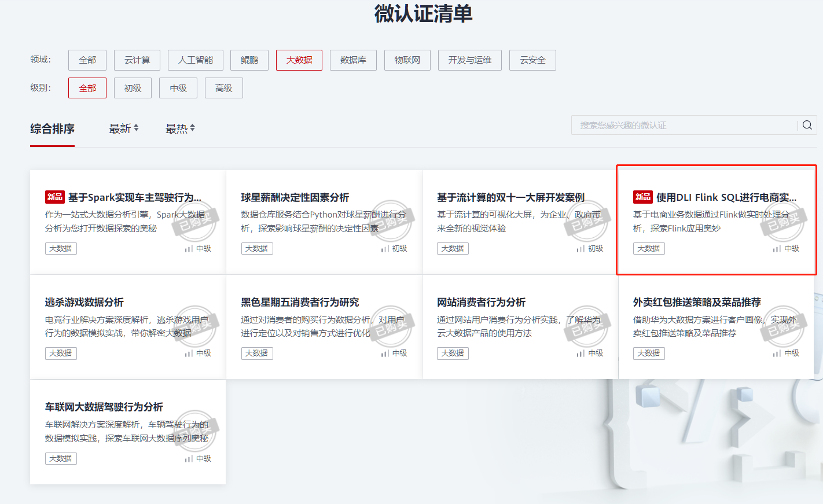Click level bars icon on 逃杀游戏数据分析 card
This screenshot has width=823, height=504.
[189, 354]
